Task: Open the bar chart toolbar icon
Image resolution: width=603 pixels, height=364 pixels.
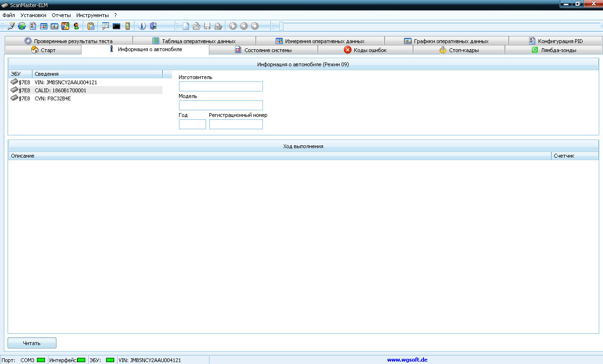Action: (x=54, y=26)
